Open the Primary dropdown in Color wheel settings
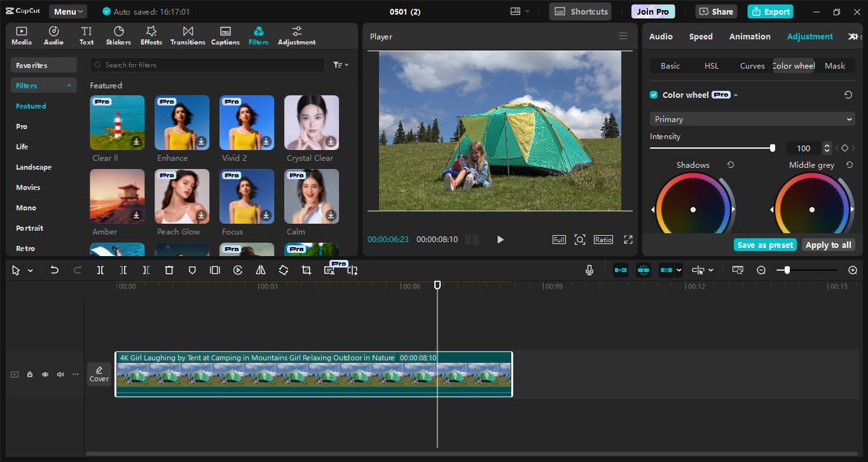This screenshot has width=868, height=462. [x=752, y=119]
